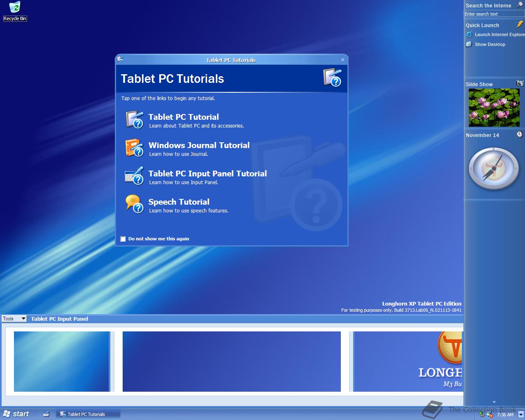Click the small clock icon beside November 14
525x420 pixels.
(520, 134)
